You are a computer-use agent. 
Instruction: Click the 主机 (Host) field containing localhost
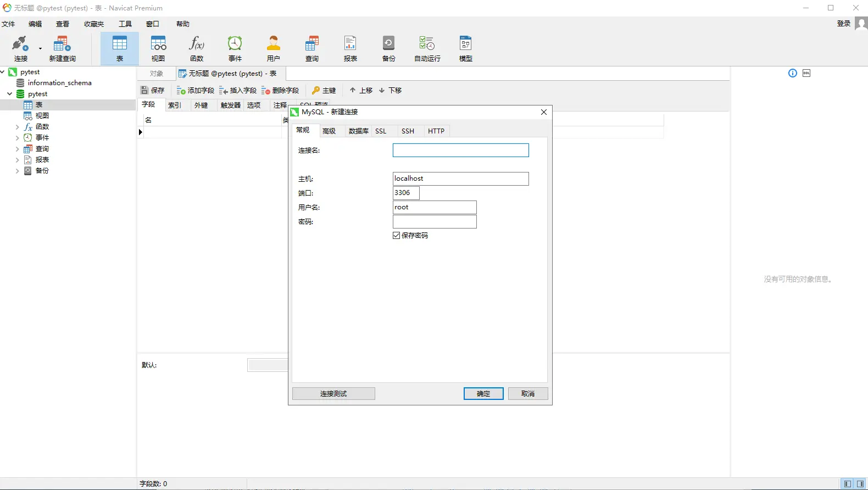point(461,179)
